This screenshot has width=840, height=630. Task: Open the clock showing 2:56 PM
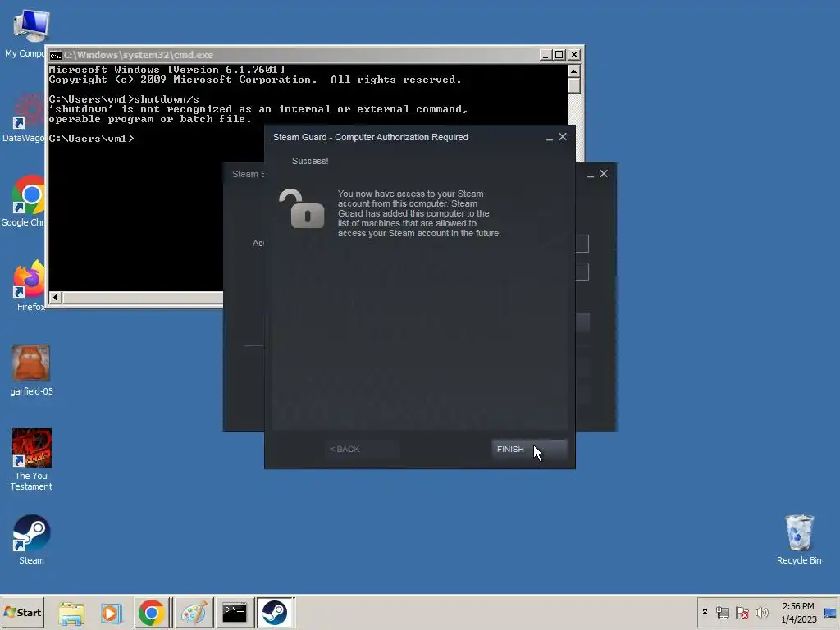coord(798,613)
